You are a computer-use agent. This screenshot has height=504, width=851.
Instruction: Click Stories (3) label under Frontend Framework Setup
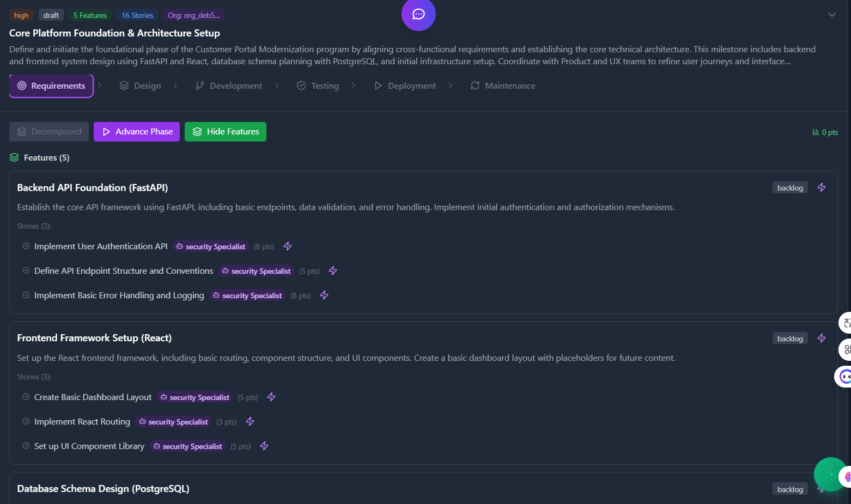34,377
